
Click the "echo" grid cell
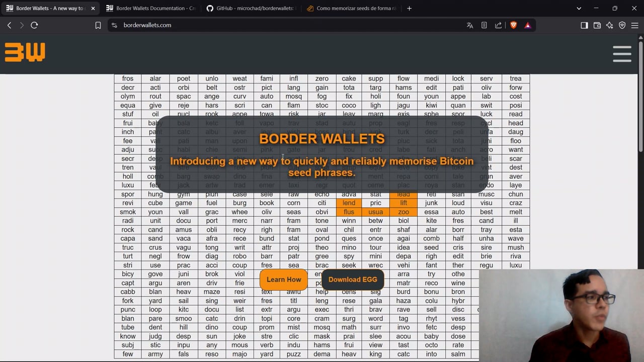(x=322, y=195)
